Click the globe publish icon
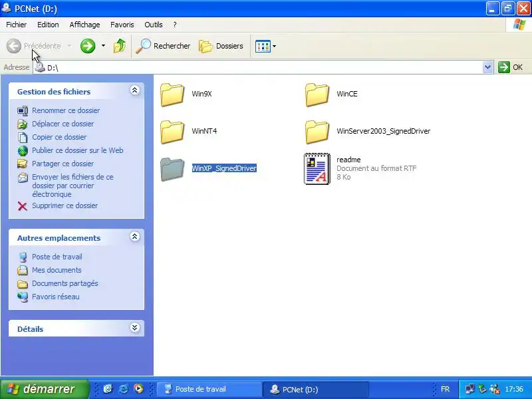 23,151
